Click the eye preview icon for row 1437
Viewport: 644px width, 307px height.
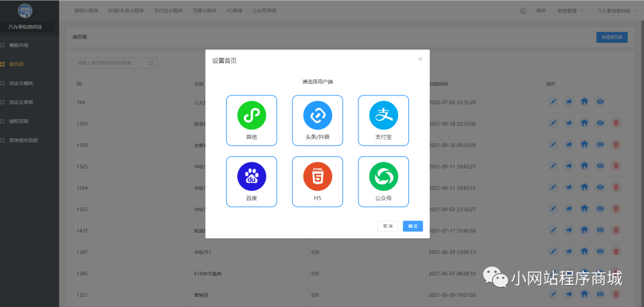point(600,230)
